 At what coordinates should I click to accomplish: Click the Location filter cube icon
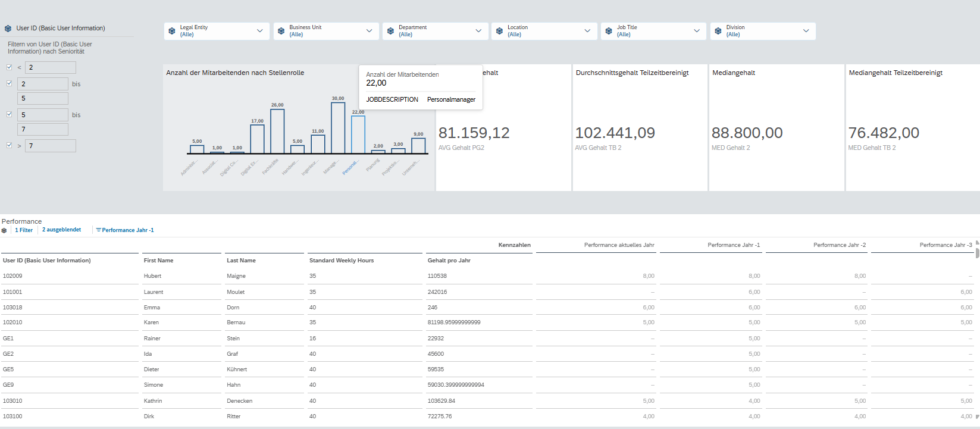coord(500,31)
